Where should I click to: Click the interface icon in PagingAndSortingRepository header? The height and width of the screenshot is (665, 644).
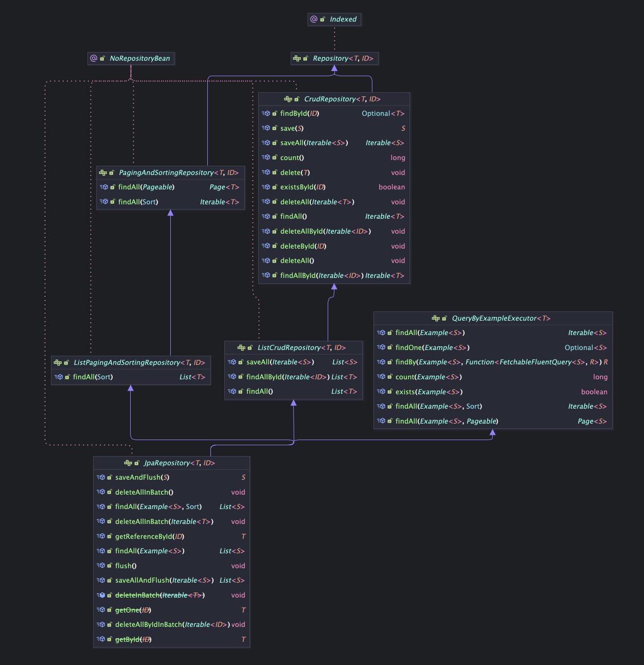point(103,172)
